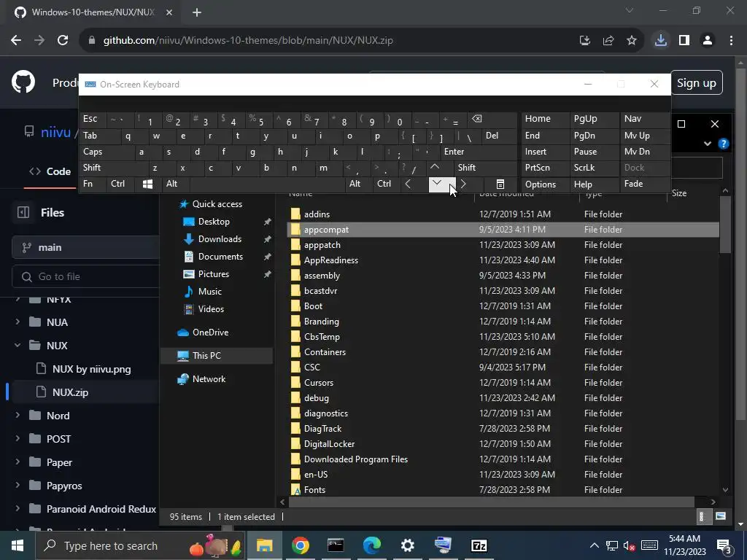Click the install app icon in address bar

click(x=584, y=41)
